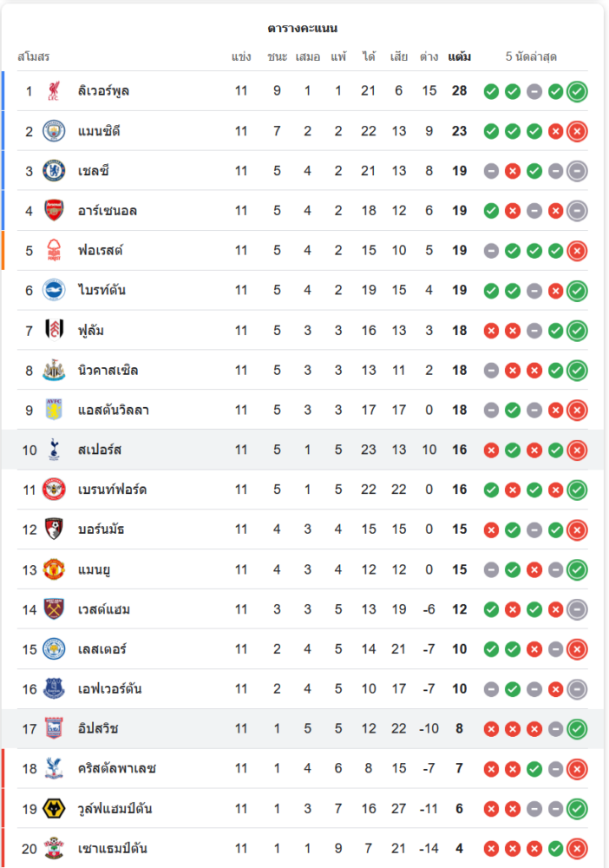609x868 pixels.
Task: Click the Liverpool club crest icon
Action: [54, 91]
